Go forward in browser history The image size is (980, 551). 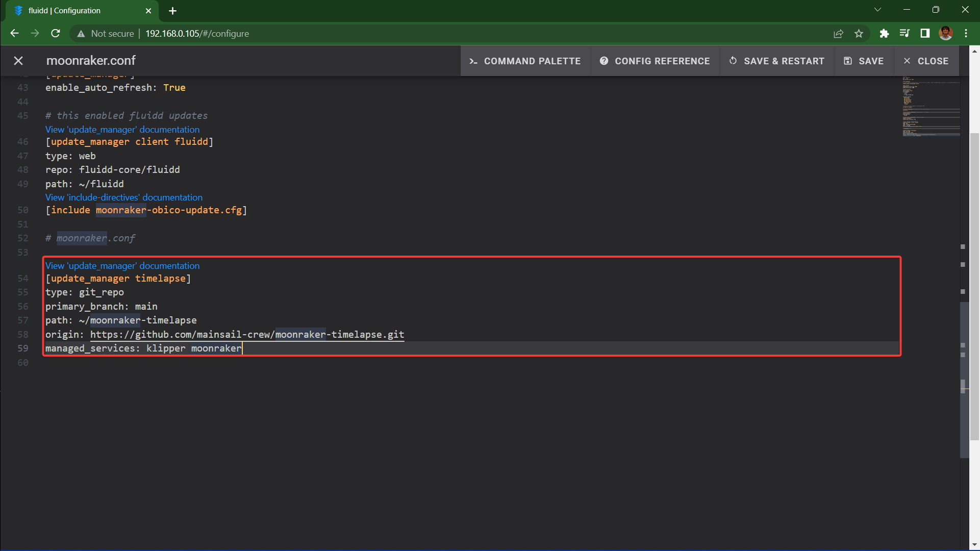coord(35,33)
